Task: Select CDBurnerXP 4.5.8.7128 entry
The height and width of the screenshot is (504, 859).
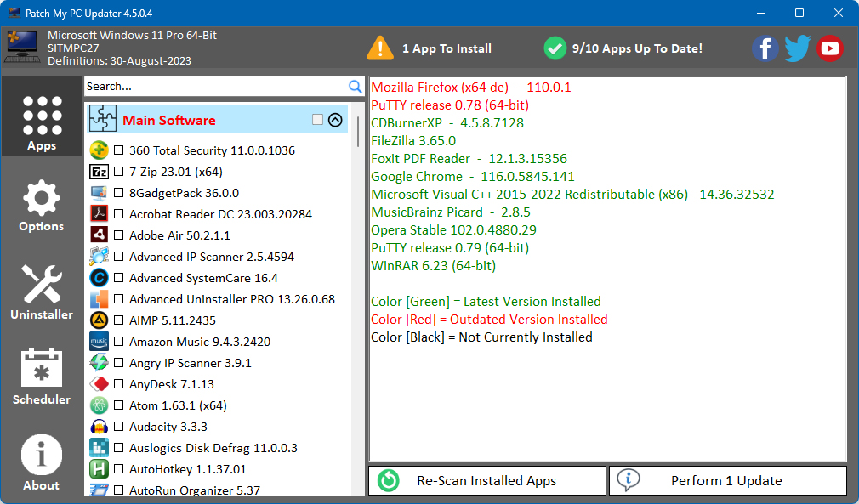Action: 447,123
